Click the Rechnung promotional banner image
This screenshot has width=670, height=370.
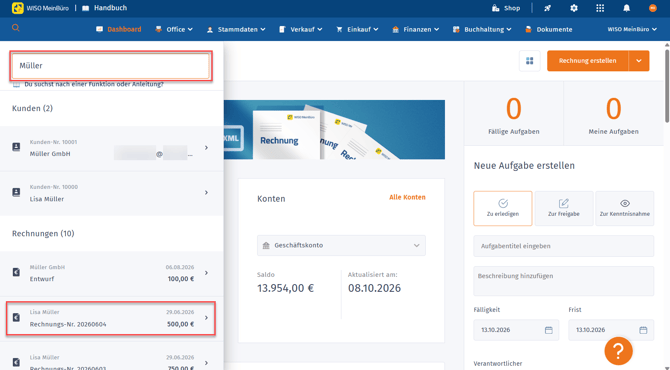[x=334, y=129]
